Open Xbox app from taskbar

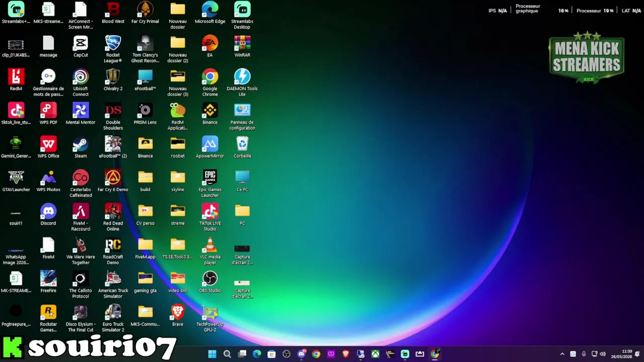click(x=375, y=354)
